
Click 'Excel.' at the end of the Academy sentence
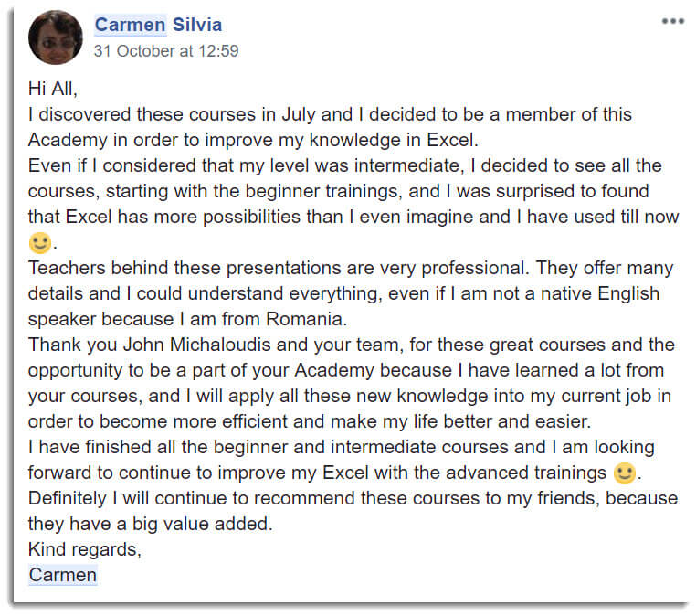[452, 140]
